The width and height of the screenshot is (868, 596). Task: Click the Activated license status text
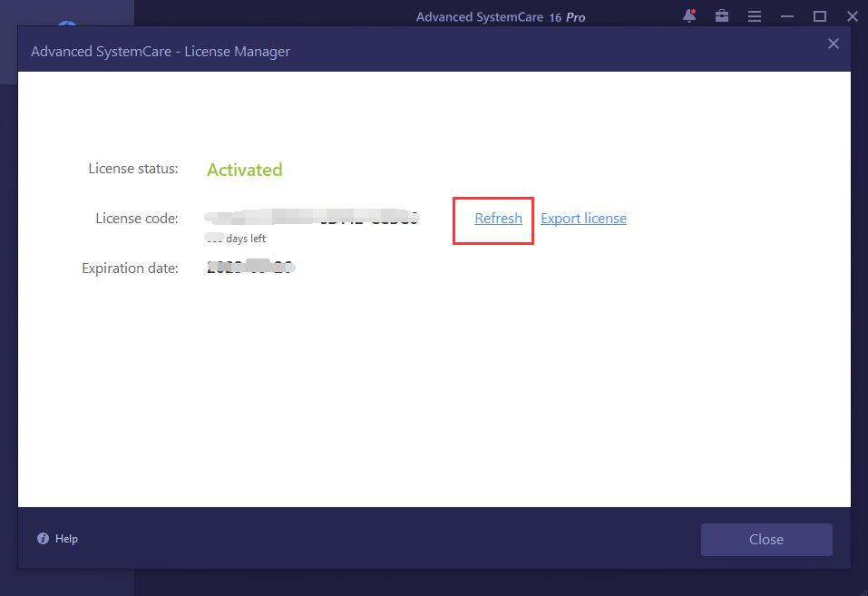coord(245,170)
